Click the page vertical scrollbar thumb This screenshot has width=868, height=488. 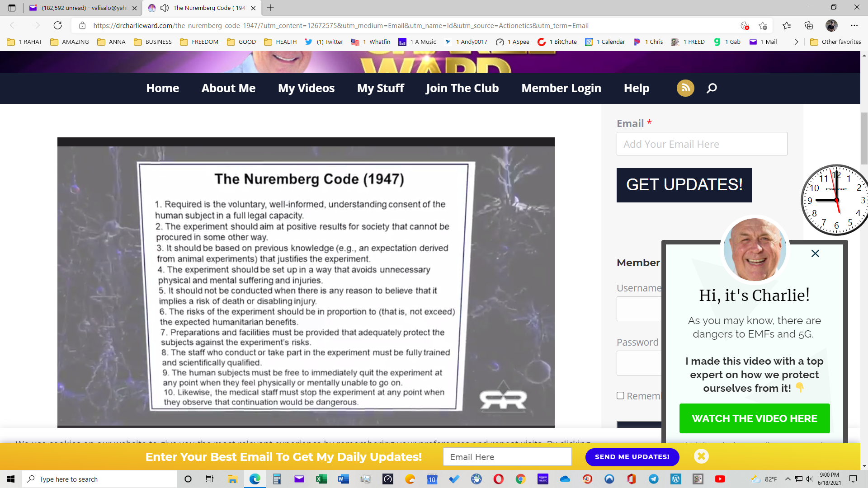click(864, 138)
